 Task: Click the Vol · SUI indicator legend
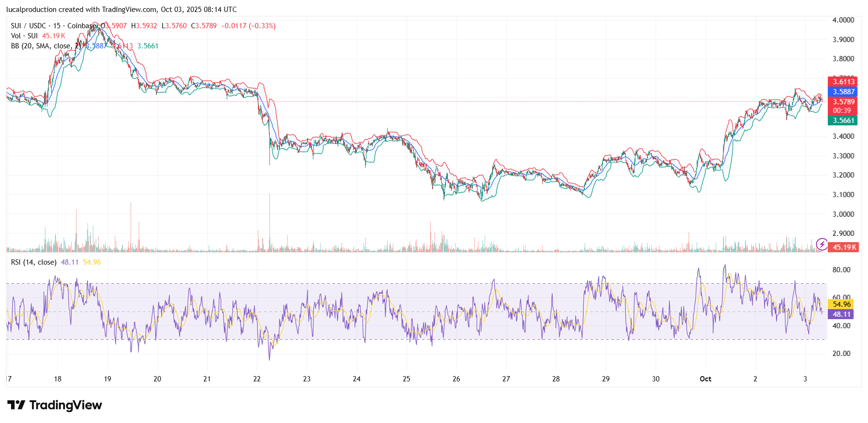pyautogui.click(x=24, y=36)
